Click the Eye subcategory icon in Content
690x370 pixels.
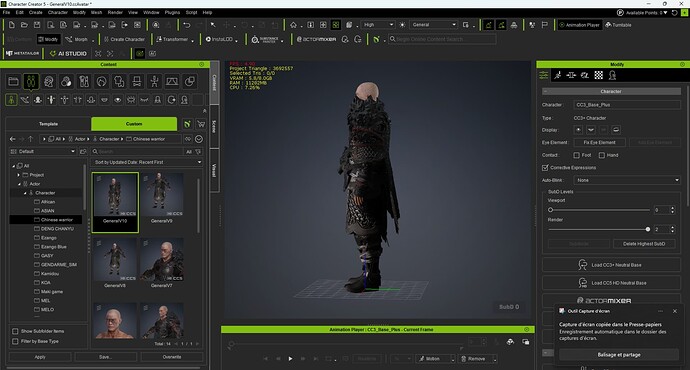(117, 100)
